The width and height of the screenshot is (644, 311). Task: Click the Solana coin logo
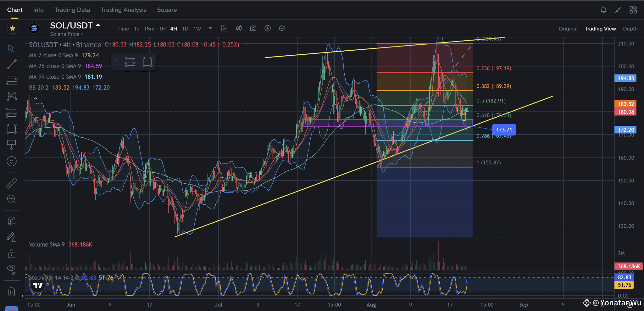click(34, 28)
